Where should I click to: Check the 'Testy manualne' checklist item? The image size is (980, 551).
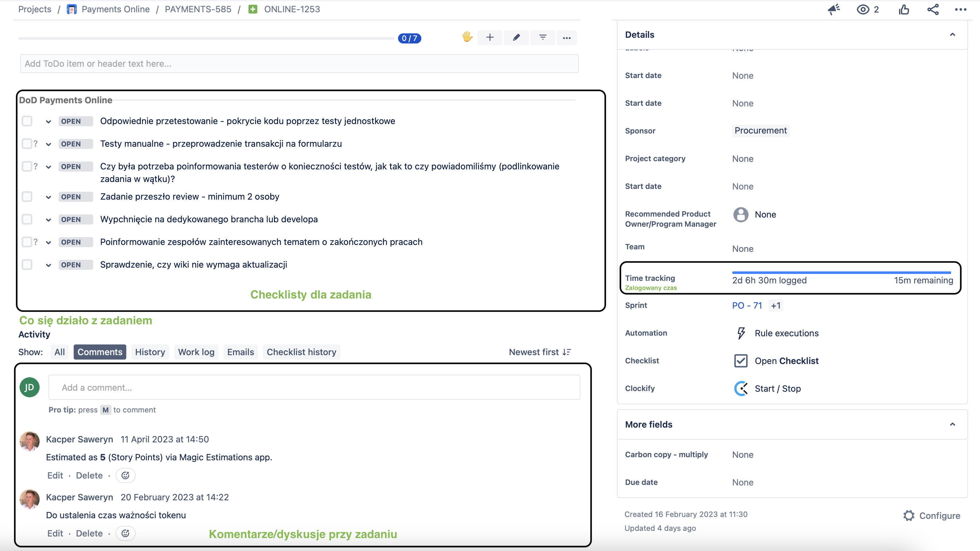tap(27, 144)
